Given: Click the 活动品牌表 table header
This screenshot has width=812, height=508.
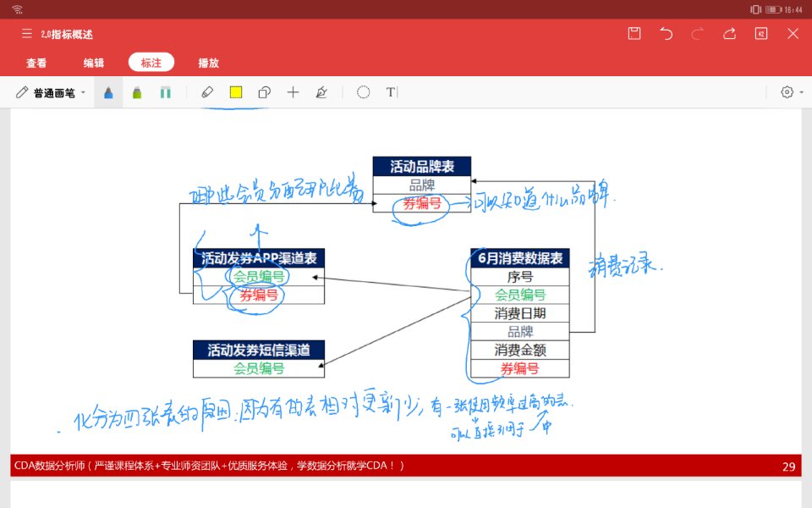Looking at the screenshot, I should point(422,167).
